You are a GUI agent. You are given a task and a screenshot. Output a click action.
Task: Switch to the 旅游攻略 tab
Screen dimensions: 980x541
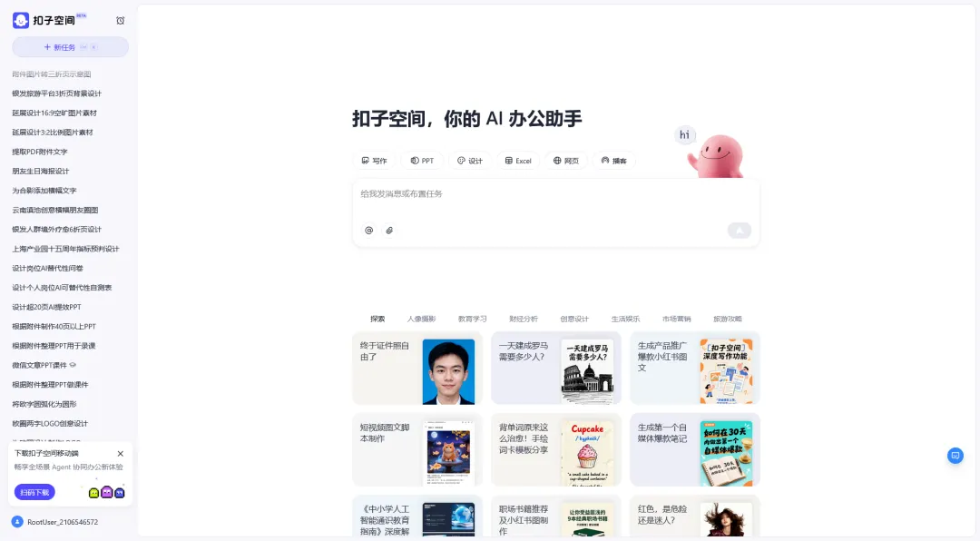tap(728, 319)
